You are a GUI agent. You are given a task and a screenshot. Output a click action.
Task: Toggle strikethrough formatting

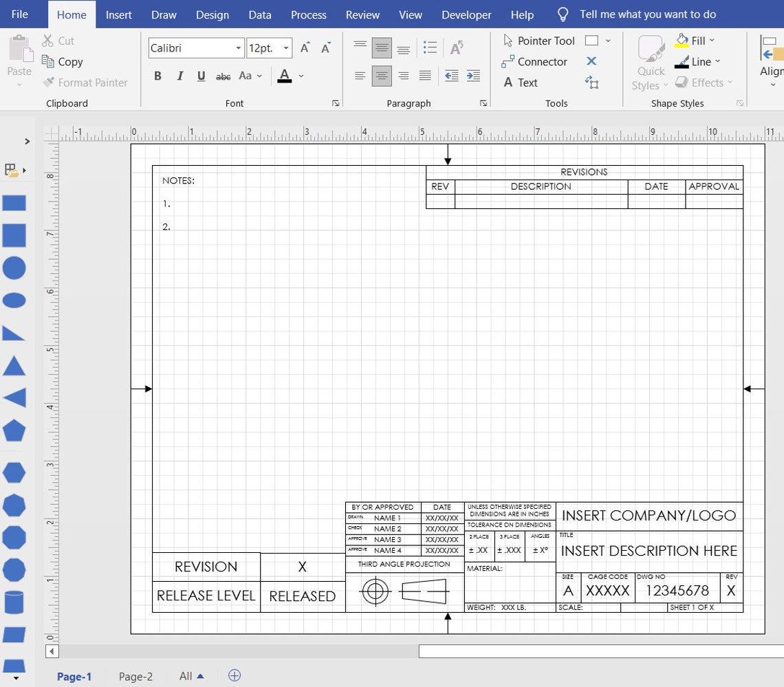(x=223, y=76)
